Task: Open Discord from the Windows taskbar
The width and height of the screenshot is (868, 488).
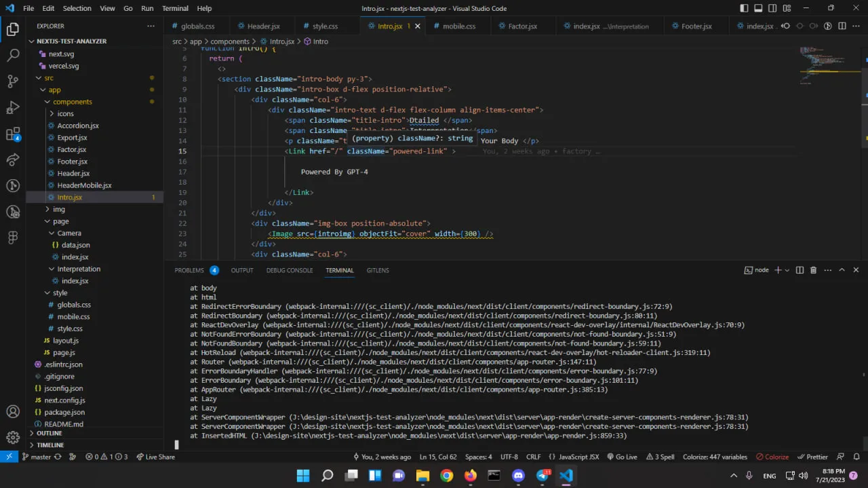Action: pos(519,476)
